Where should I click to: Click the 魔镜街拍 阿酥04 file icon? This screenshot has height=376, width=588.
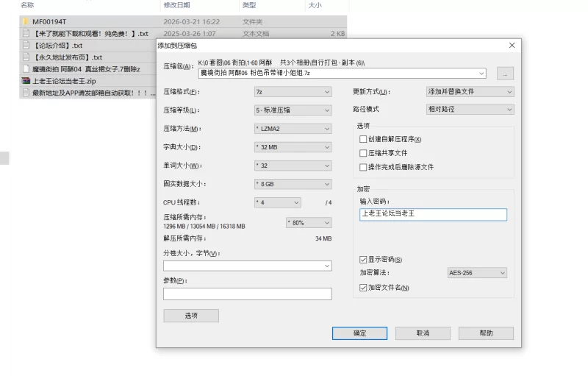click(x=26, y=69)
